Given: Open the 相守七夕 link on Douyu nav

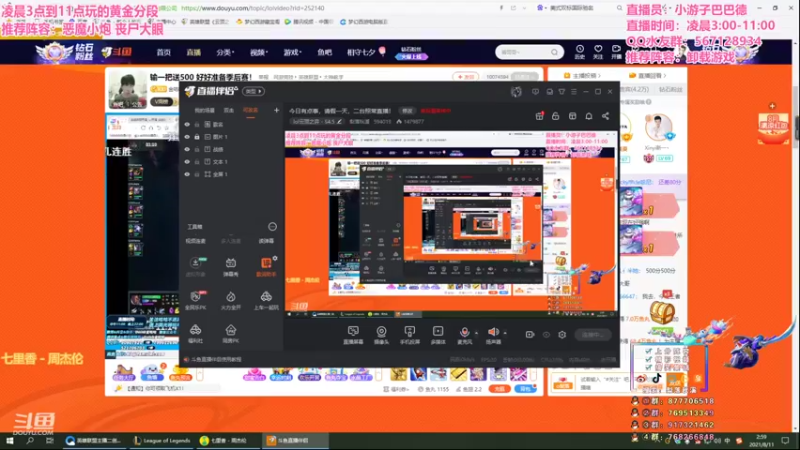Looking at the screenshot, I should pos(366,52).
